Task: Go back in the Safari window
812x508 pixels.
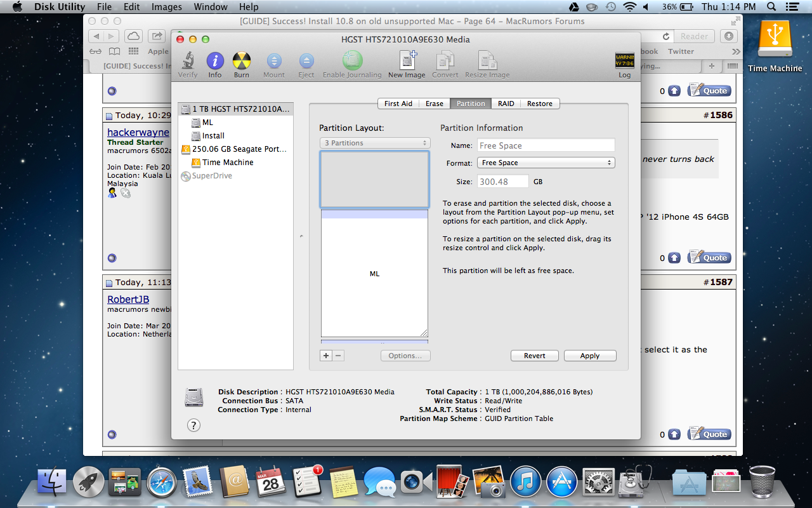Action: click(x=96, y=36)
